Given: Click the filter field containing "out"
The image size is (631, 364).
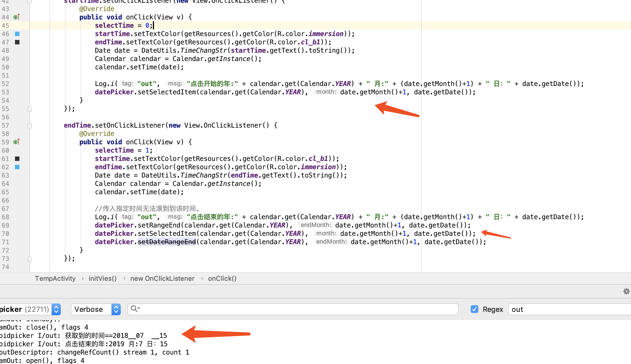Looking at the screenshot, I should point(569,309).
